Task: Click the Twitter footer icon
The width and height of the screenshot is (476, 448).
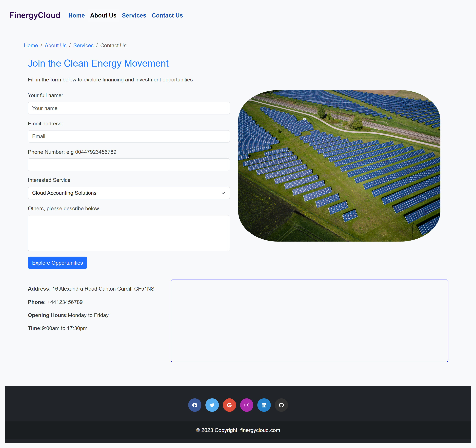Action: point(212,405)
